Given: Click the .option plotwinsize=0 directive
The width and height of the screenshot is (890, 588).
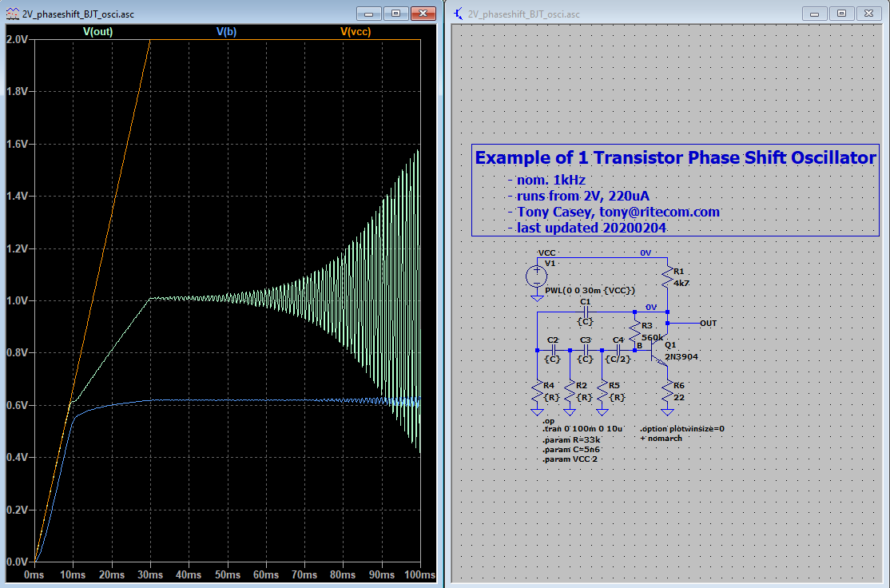Looking at the screenshot, I should point(682,429).
